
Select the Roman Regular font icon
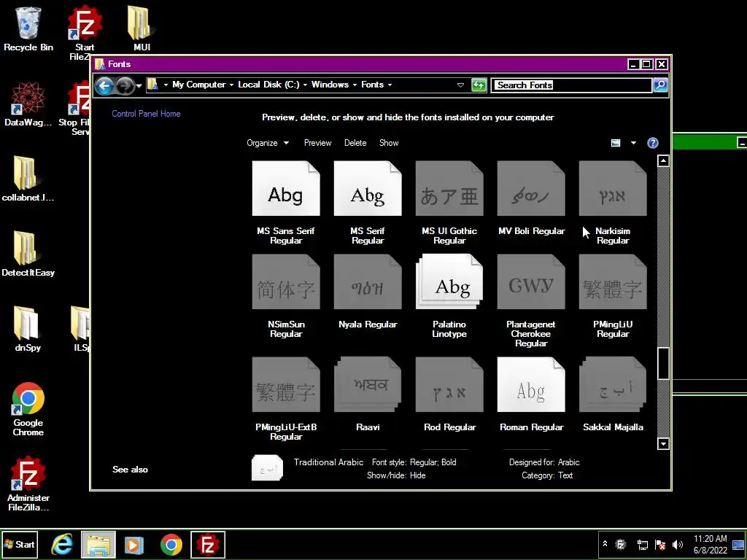[531, 385]
